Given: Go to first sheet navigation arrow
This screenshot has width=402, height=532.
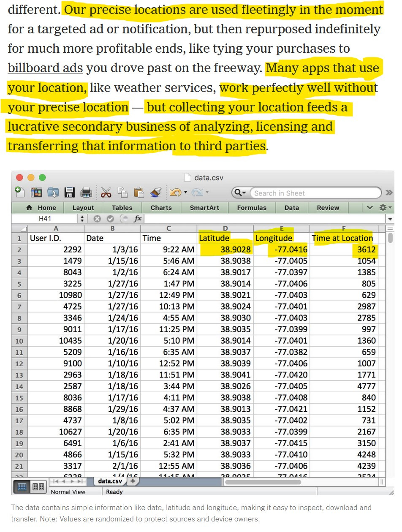Looking at the screenshot, I should (x=56, y=481).
